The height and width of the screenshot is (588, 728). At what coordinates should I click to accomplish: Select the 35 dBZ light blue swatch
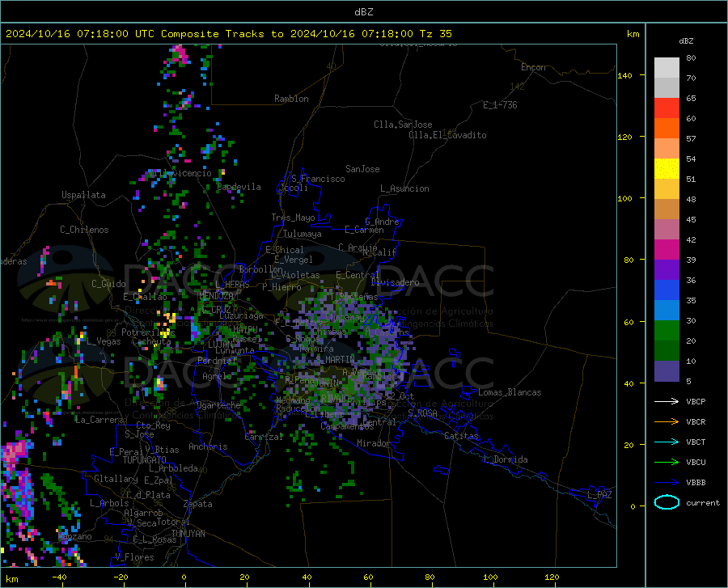[667, 311]
